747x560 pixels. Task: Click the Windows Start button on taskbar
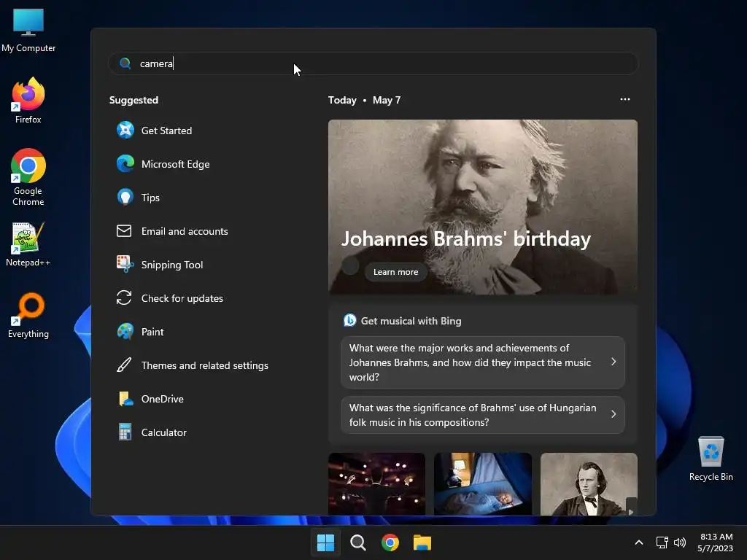tap(325, 542)
